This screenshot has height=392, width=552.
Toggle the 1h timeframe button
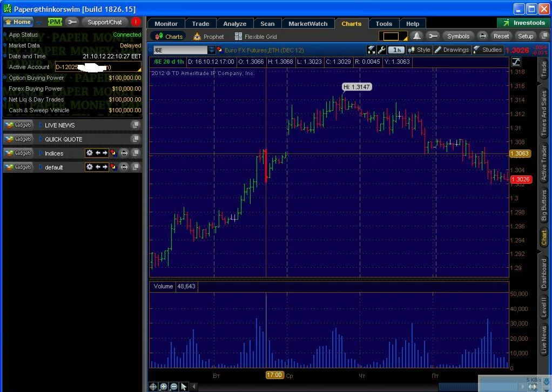pos(396,50)
